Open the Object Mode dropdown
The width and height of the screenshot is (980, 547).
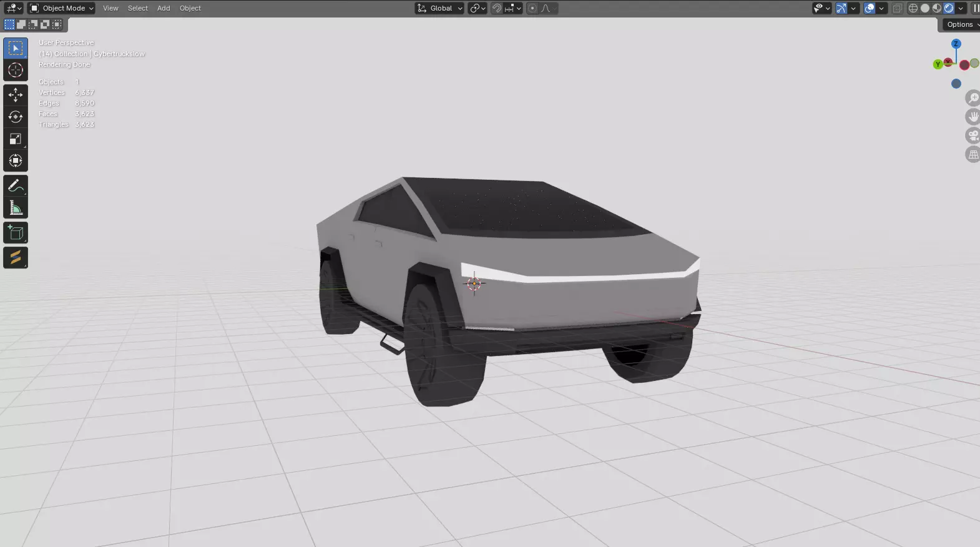pos(61,8)
